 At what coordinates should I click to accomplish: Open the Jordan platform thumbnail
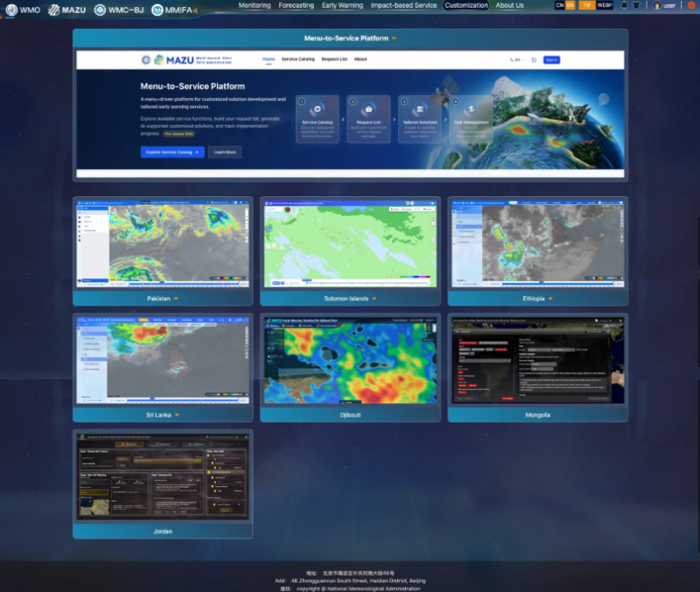pyautogui.click(x=163, y=477)
